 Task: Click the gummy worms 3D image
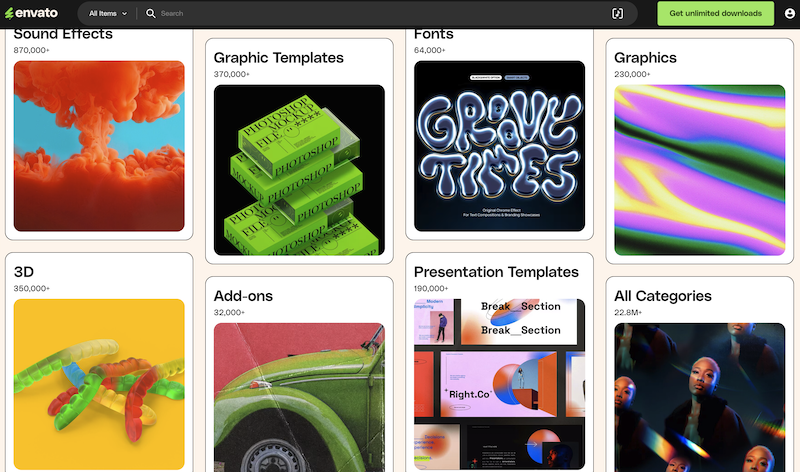99,385
